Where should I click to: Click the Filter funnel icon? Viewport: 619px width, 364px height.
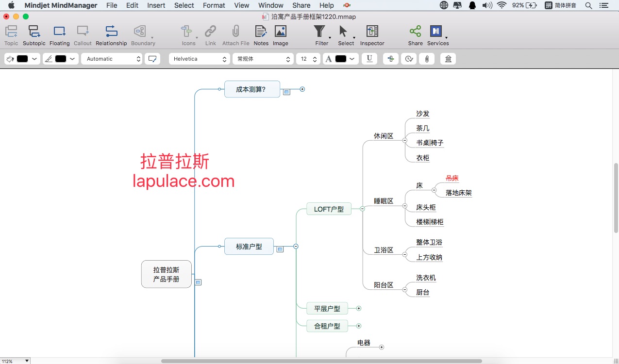[x=319, y=32]
